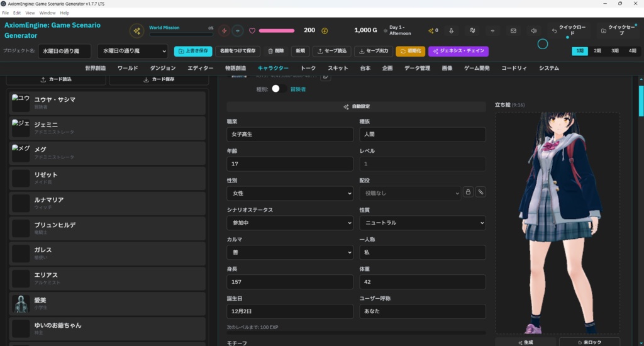
Task: Click the 上書き保存 button
Action: pyautogui.click(x=193, y=51)
